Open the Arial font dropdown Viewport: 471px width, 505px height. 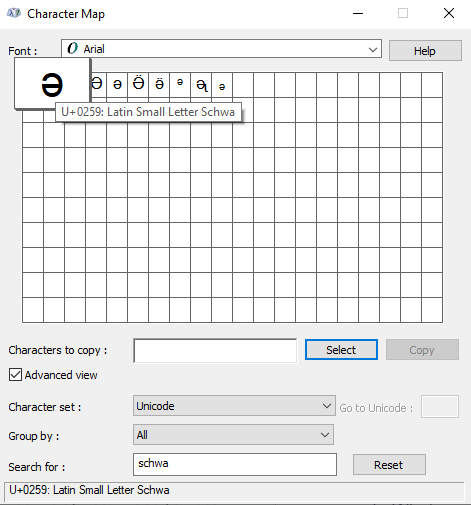point(221,49)
